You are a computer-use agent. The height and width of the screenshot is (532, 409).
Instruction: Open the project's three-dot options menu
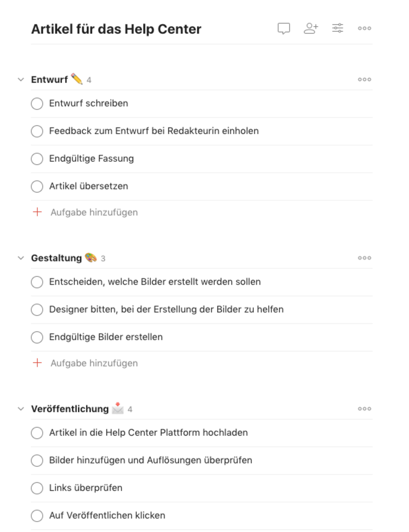point(364,29)
